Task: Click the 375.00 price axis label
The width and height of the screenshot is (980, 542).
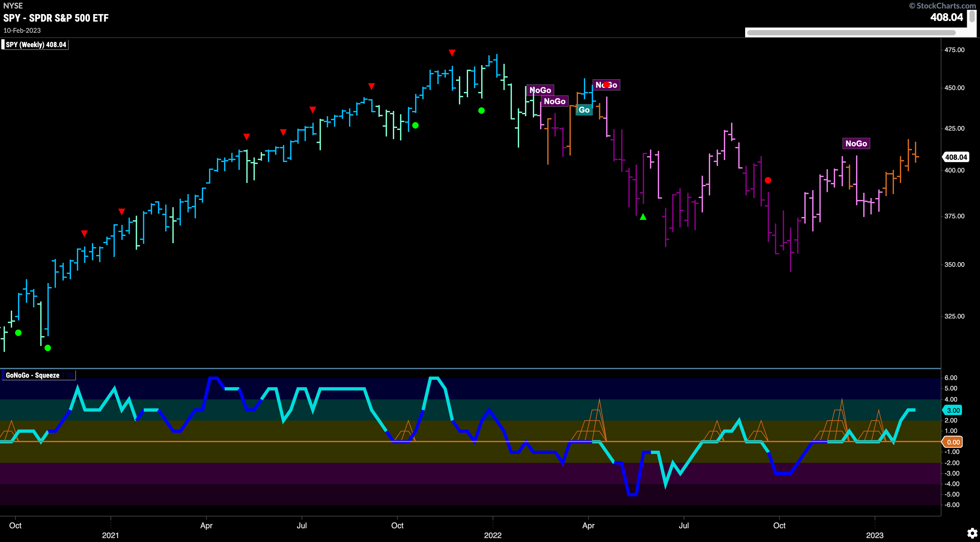Action: tap(954, 216)
